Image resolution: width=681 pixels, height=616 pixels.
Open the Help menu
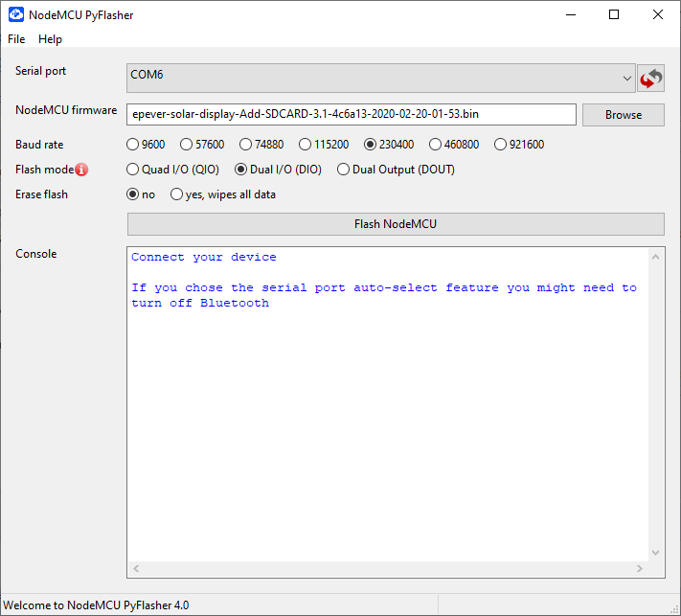pyautogui.click(x=50, y=39)
